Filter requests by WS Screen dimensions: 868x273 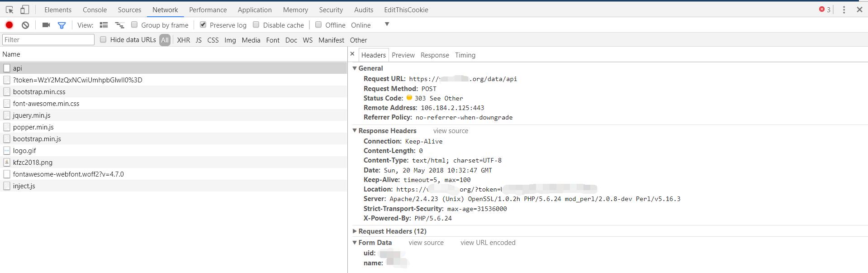308,40
